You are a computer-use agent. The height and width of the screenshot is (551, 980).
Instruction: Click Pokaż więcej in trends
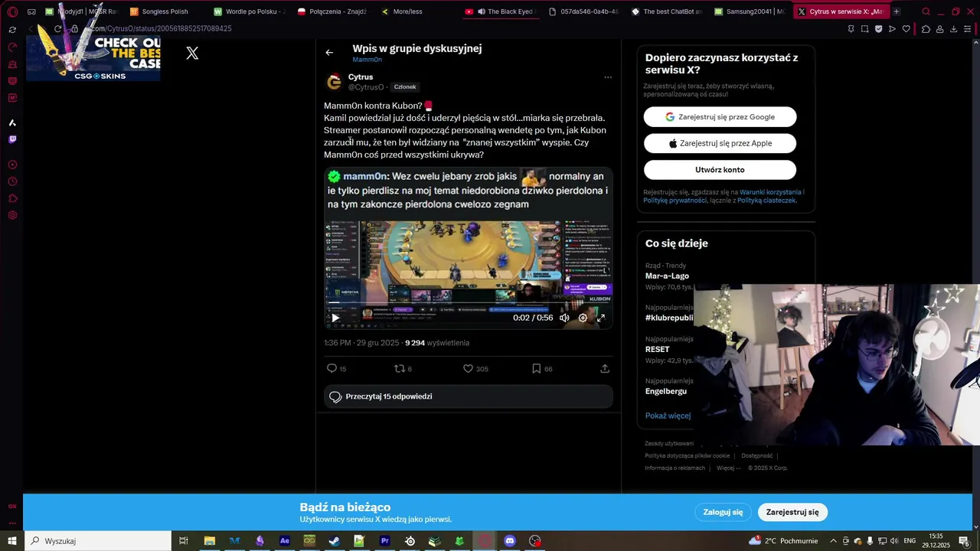668,416
